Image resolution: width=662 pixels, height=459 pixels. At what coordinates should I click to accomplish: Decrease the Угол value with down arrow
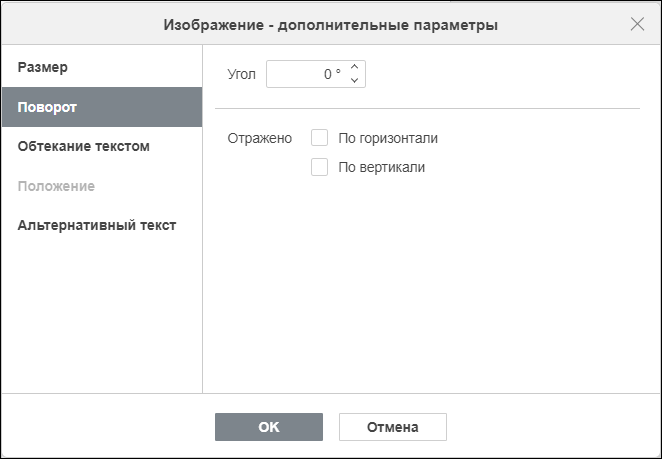pos(355,80)
